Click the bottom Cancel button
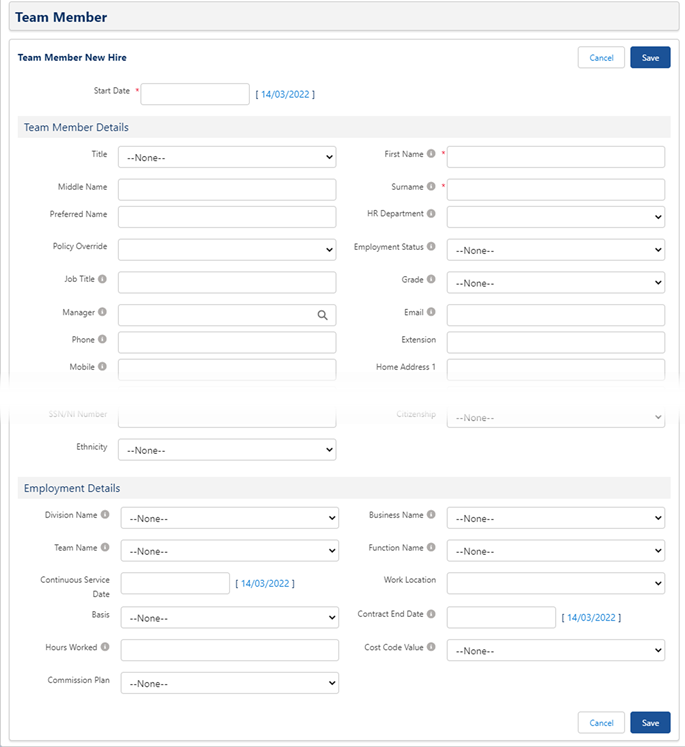The width and height of the screenshot is (685, 747). click(601, 723)
